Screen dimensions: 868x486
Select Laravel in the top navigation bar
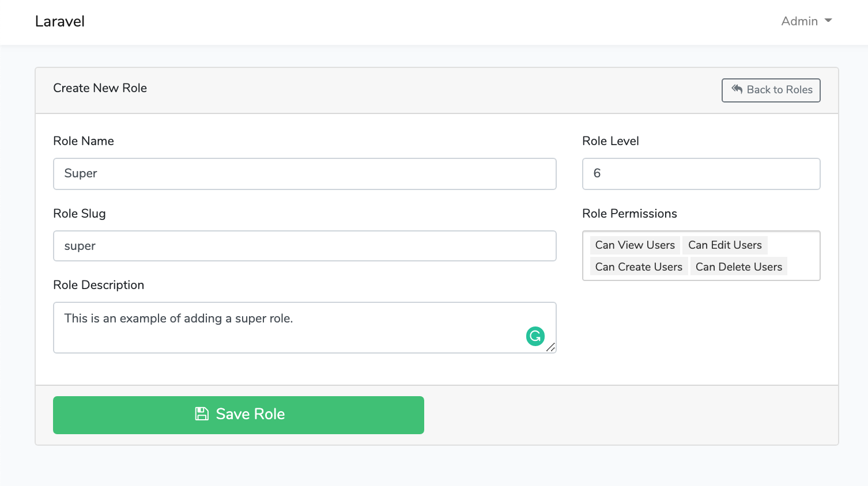59,21
